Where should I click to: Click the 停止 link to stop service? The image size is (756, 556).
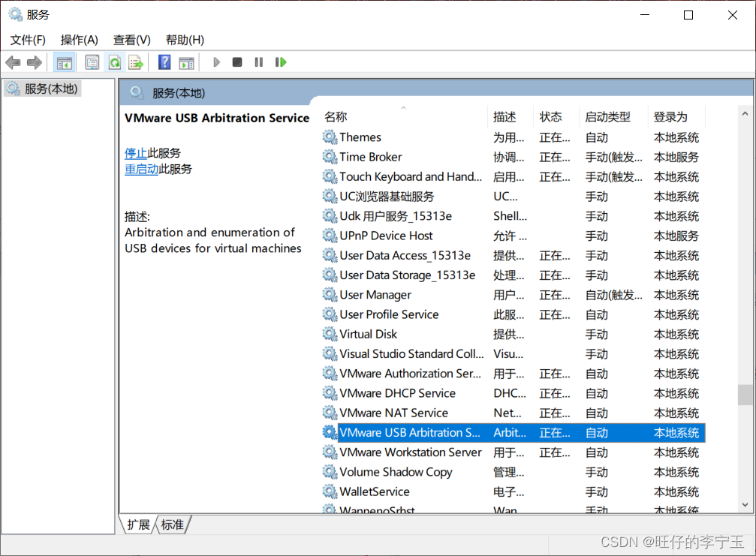point(135,153)
